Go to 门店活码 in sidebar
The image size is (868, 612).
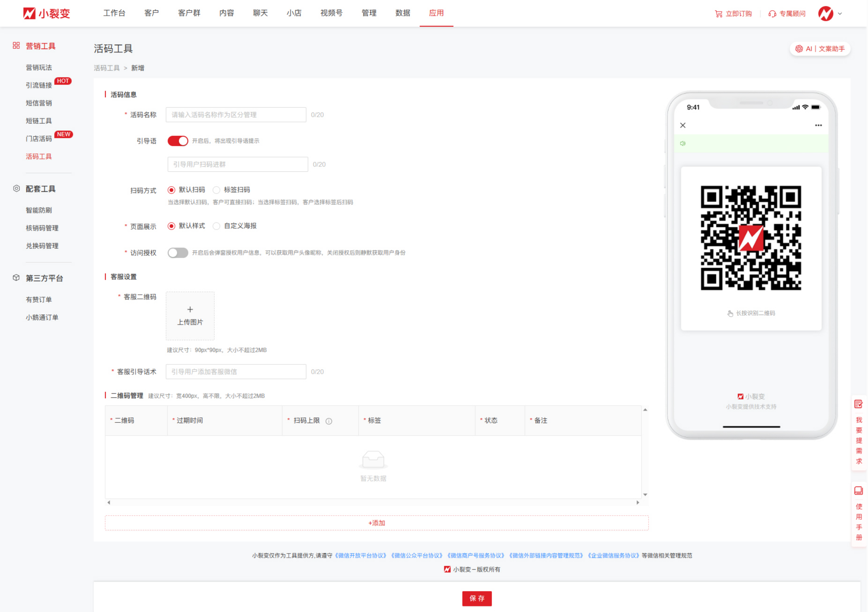pyautogui.click(x=39, y=139)
